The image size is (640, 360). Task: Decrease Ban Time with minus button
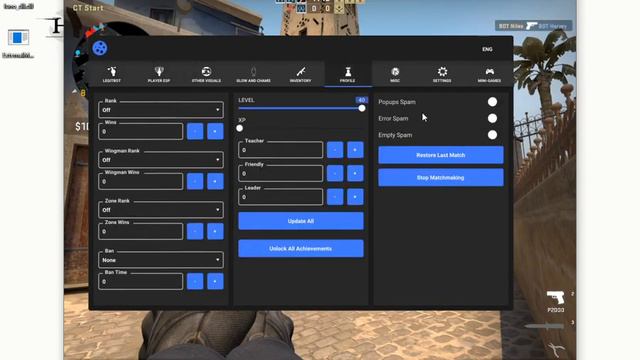pyautogui.click(x=195, y=282)
